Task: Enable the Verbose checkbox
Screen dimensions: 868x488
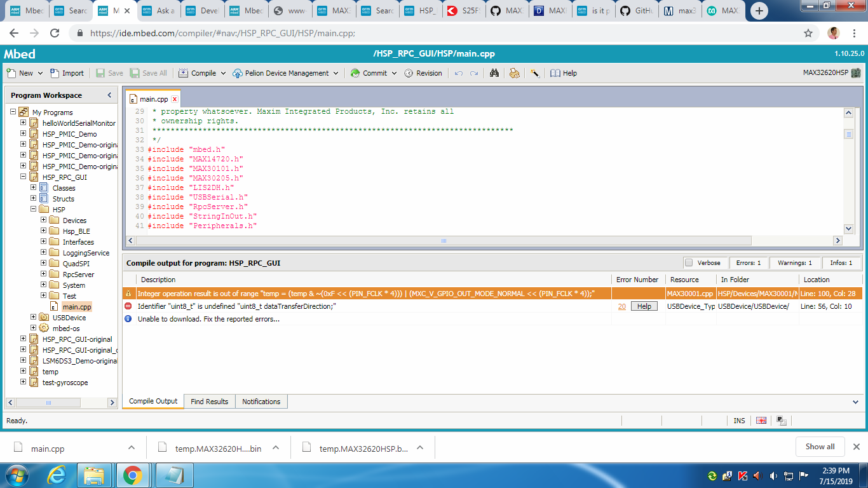Action: (689, 262)
